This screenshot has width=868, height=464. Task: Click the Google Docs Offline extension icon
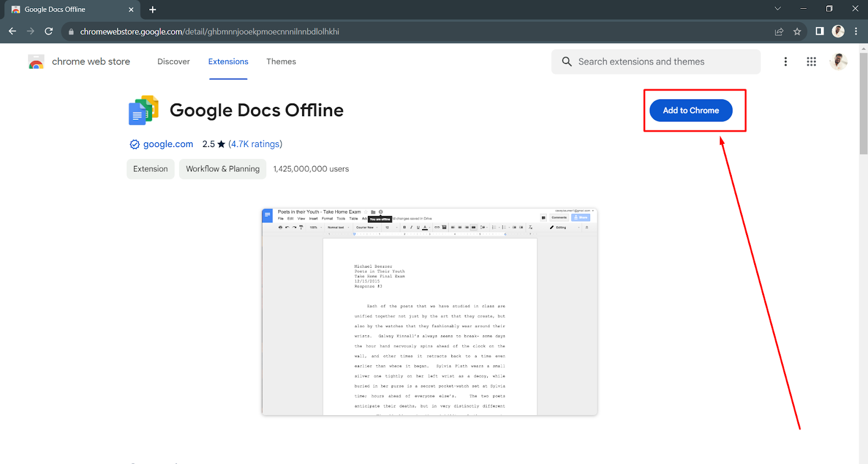click(x=143, y=110)
